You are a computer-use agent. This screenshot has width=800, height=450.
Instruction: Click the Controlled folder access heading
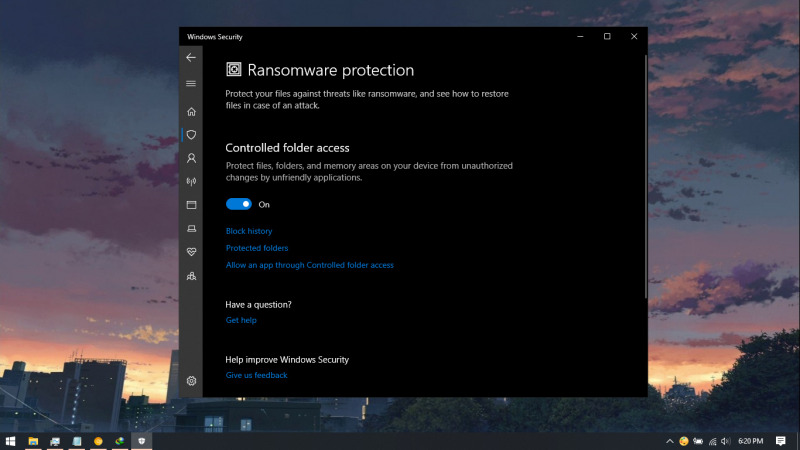pyautogui.click(x=287, y=148)
